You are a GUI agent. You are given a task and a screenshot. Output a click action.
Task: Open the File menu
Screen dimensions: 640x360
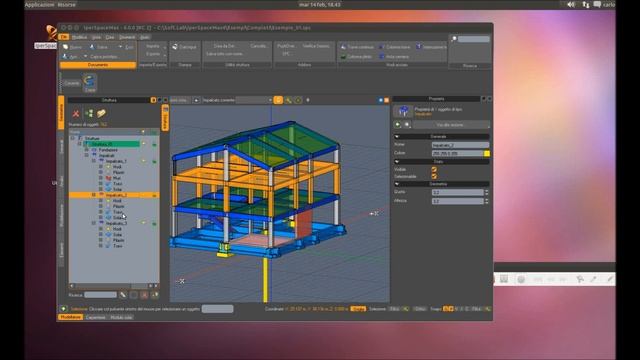point(64,37)
